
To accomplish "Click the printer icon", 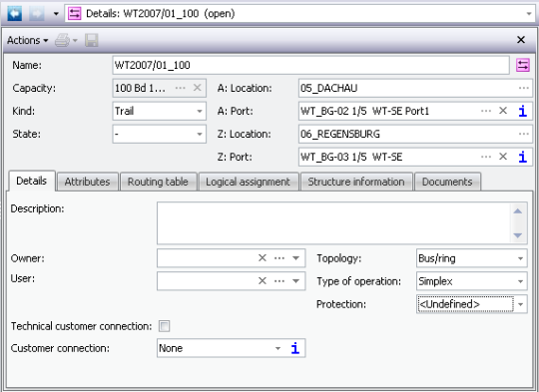I will pyautogui.click(x=62, y=40).
